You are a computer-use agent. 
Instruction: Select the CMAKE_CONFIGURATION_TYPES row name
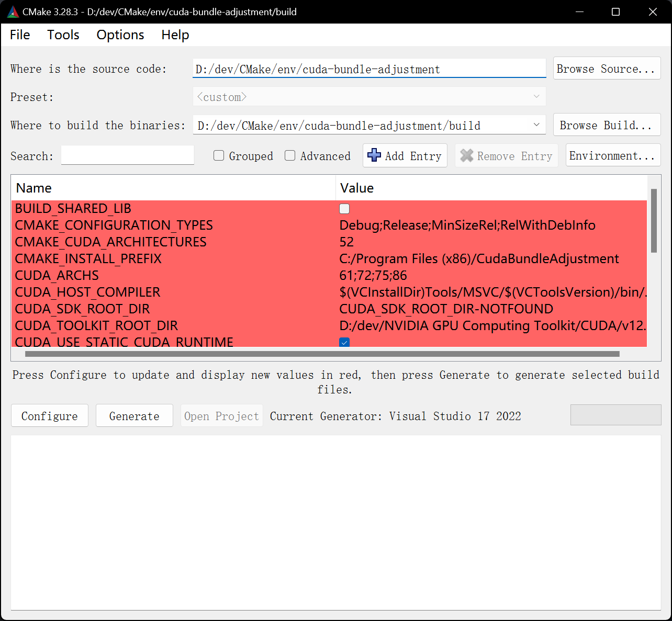coord(114,225)
